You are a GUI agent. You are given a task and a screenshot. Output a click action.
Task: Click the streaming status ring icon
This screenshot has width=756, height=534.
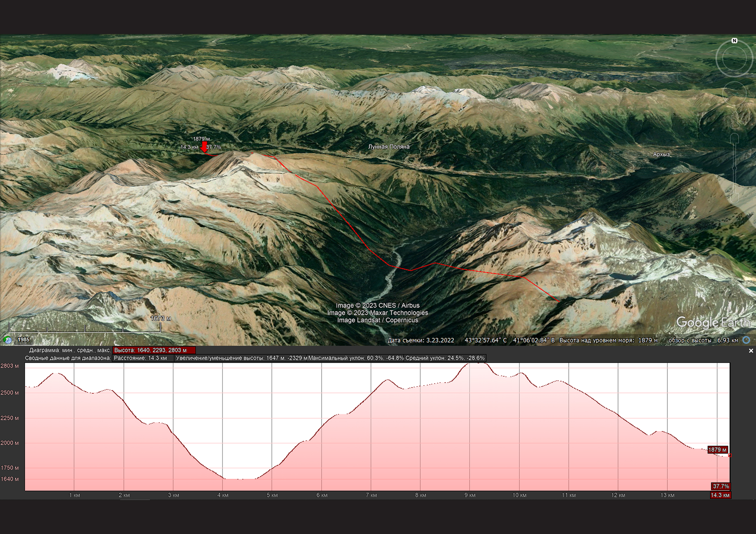(746, 340)
